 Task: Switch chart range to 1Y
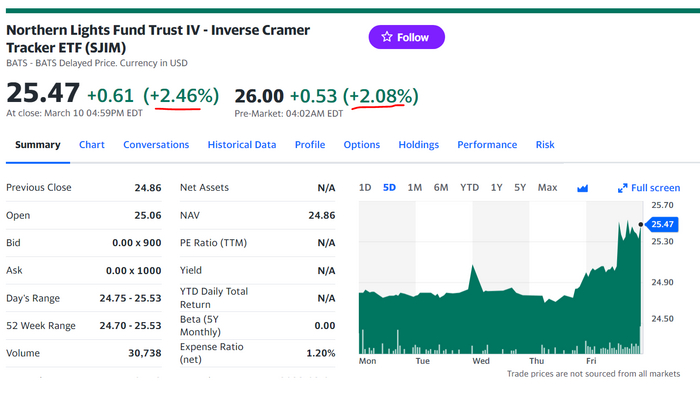(497, 188)
